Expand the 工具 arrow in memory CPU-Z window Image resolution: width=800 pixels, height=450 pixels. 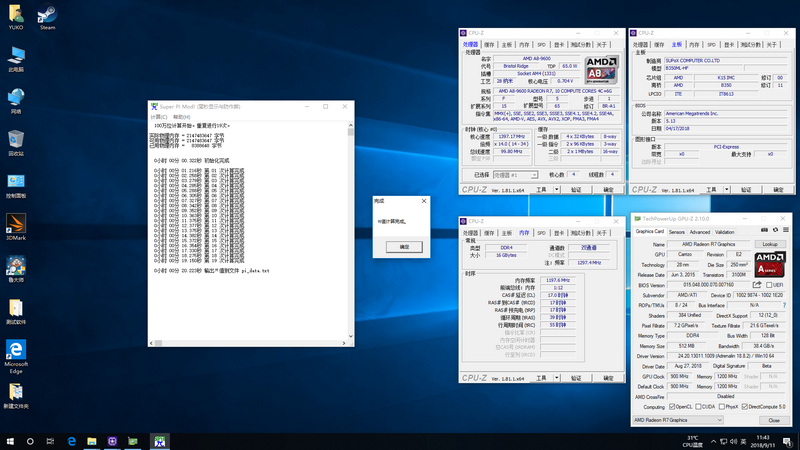pyautogui.click(x=557, y=378)
